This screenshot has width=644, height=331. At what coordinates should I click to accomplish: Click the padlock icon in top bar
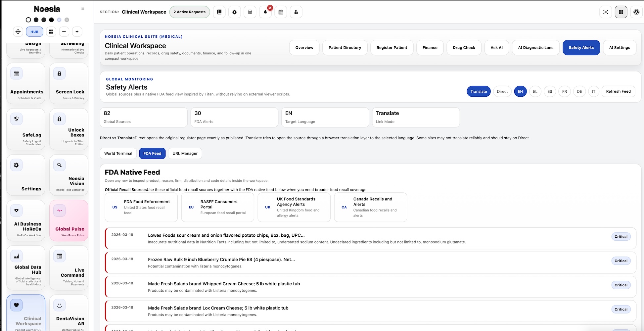[x=296, y=12]
